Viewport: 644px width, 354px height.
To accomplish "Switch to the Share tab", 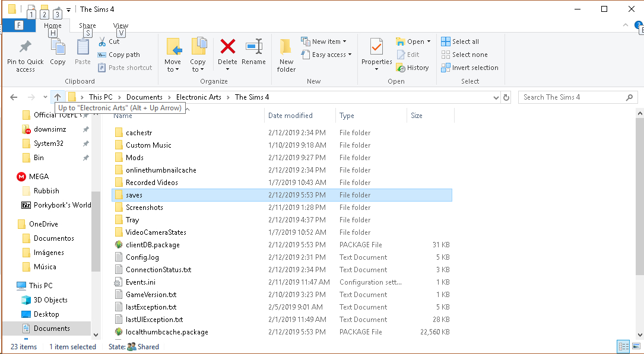I will pos(87,25).
